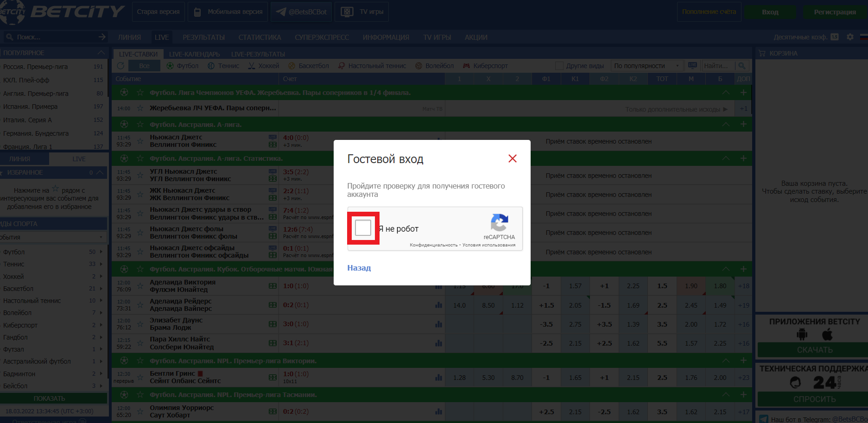This screenshot has height=423, width=868.
Task: Open statistics chart for Бентли Гринс match
Action: (438, 378)
